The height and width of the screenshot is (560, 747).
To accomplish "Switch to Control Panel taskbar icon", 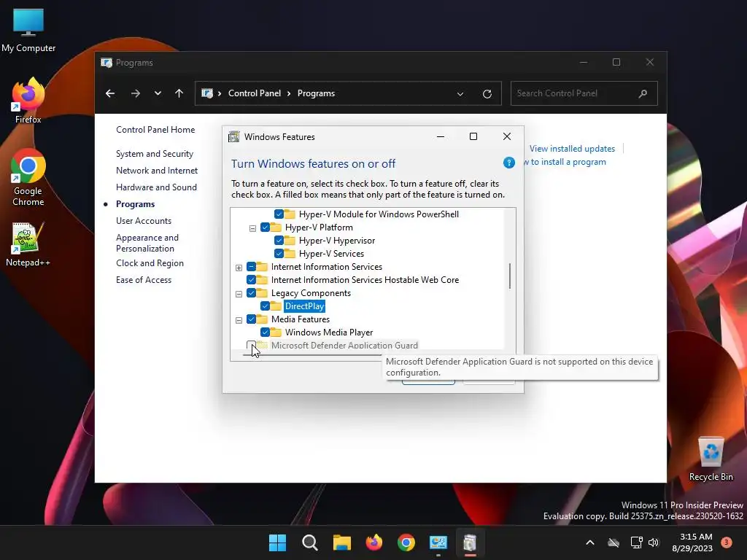I will tap(438, 542).
